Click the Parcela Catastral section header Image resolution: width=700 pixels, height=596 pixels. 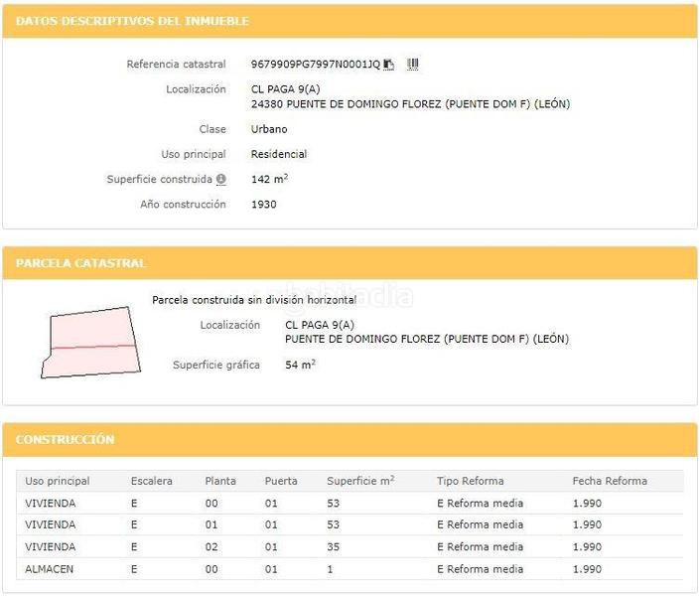point(80,263)
